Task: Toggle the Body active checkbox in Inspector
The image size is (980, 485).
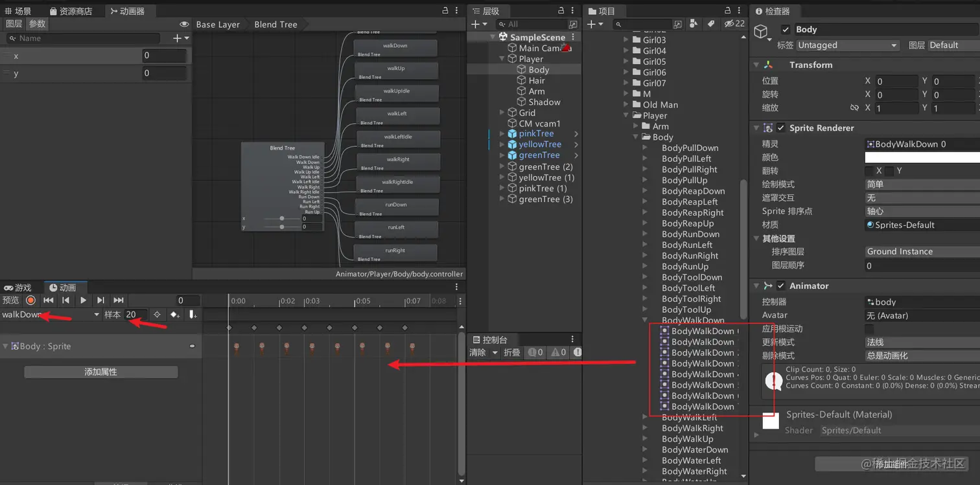Action: coord(786,30)
